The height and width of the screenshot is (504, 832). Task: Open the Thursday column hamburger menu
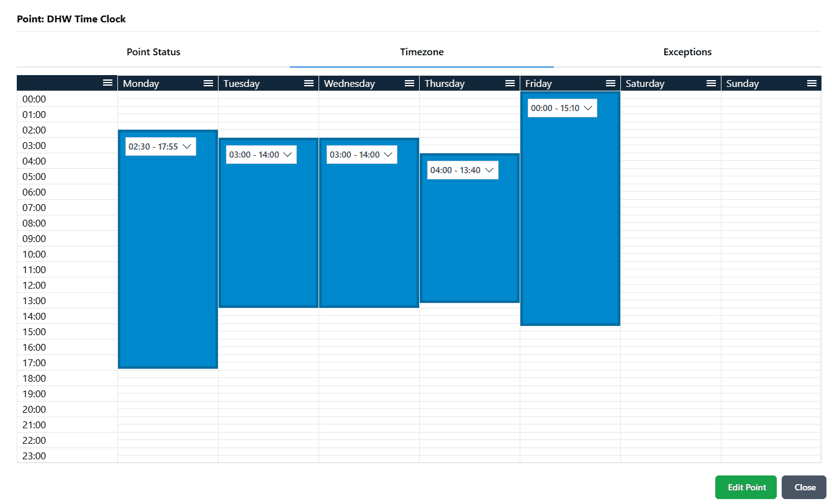click(510, 83)
